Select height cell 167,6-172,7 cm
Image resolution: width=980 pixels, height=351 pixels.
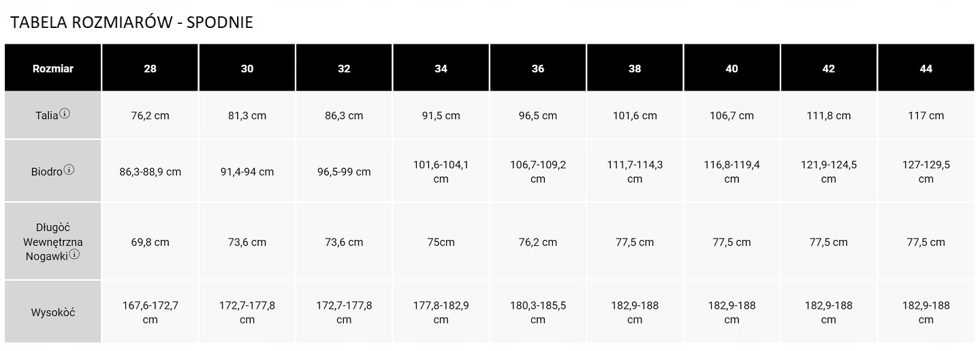tap(150, 313)
